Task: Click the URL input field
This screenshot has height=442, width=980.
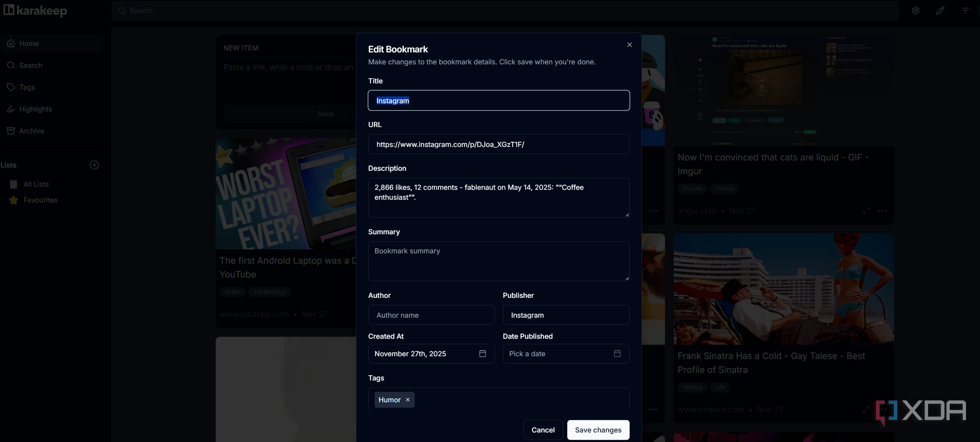Action: tap(499, 144)
